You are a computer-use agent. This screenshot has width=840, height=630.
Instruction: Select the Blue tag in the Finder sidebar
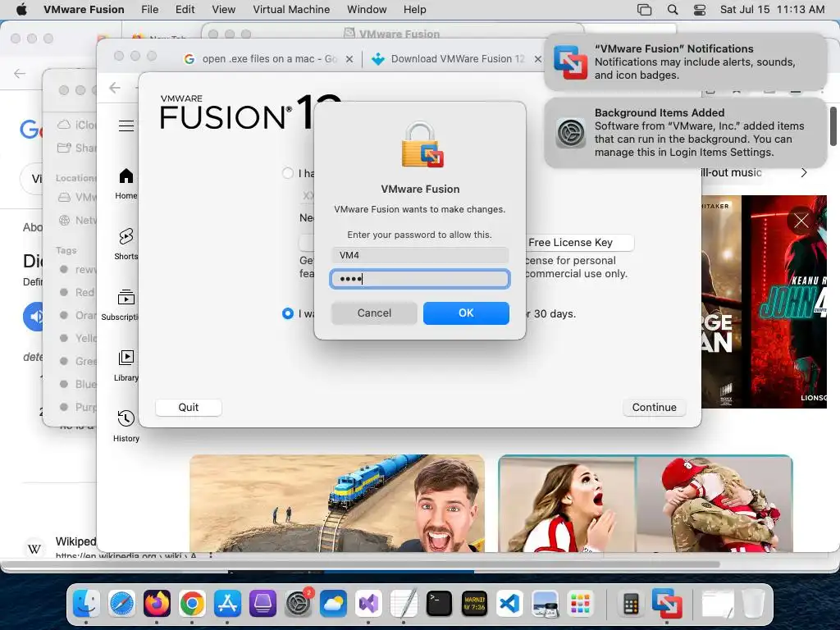click(78, 384)
